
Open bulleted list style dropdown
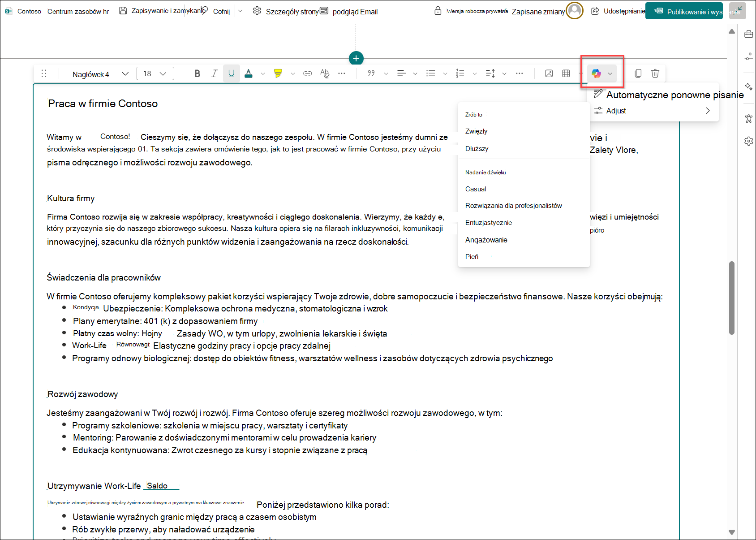coord(445,73)
